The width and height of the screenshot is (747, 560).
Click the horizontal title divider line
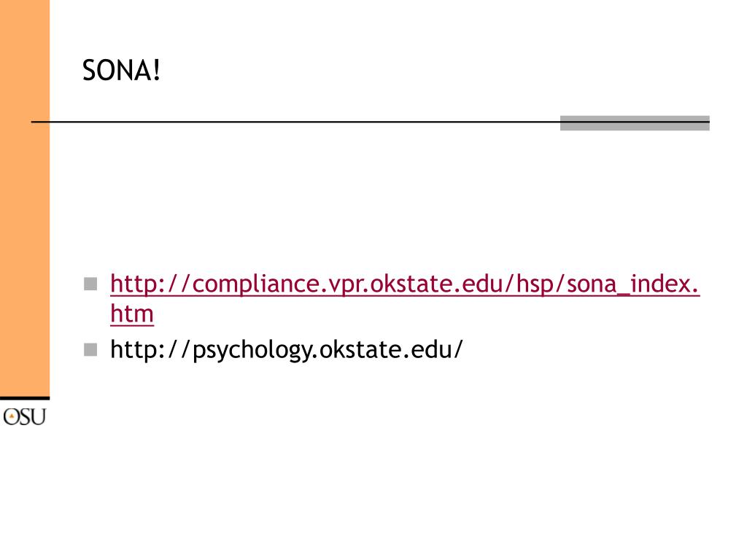tap(292, 121)
